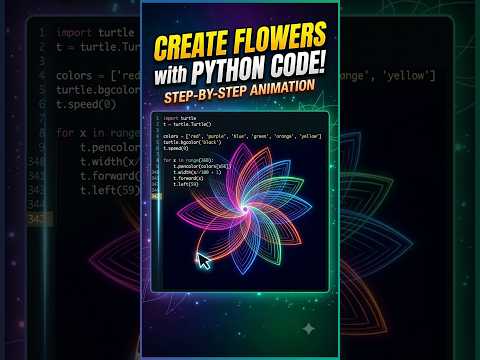Click the "with PYTHON CODE!" title text
The height and width of the screenshot is (360, 480).
[239, 69]
